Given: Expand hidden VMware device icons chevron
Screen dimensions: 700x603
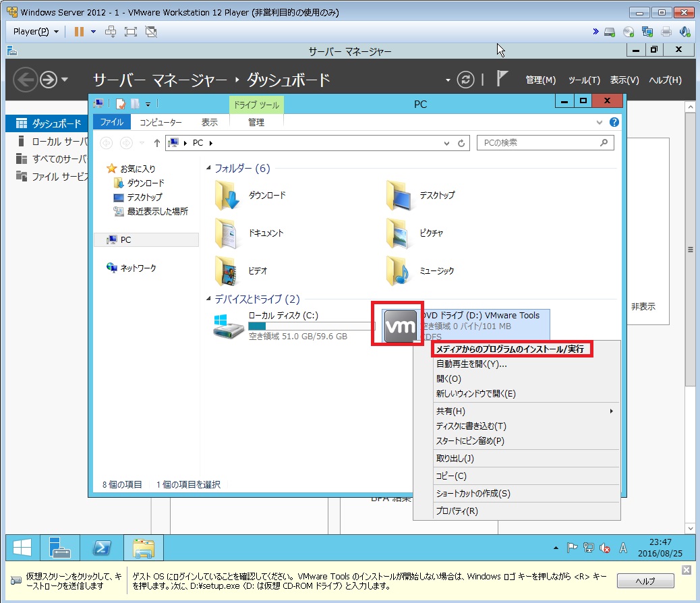Looking at the screenshot, I should pyautogui.click(x=595, y=32).
